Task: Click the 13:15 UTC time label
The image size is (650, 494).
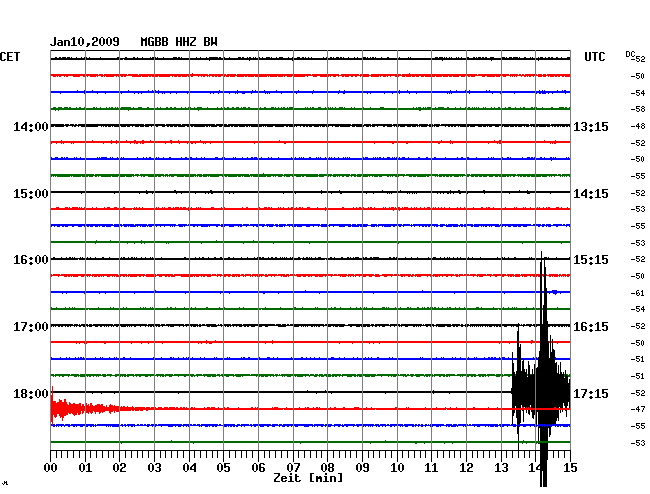Action: [x=591, y=127]
